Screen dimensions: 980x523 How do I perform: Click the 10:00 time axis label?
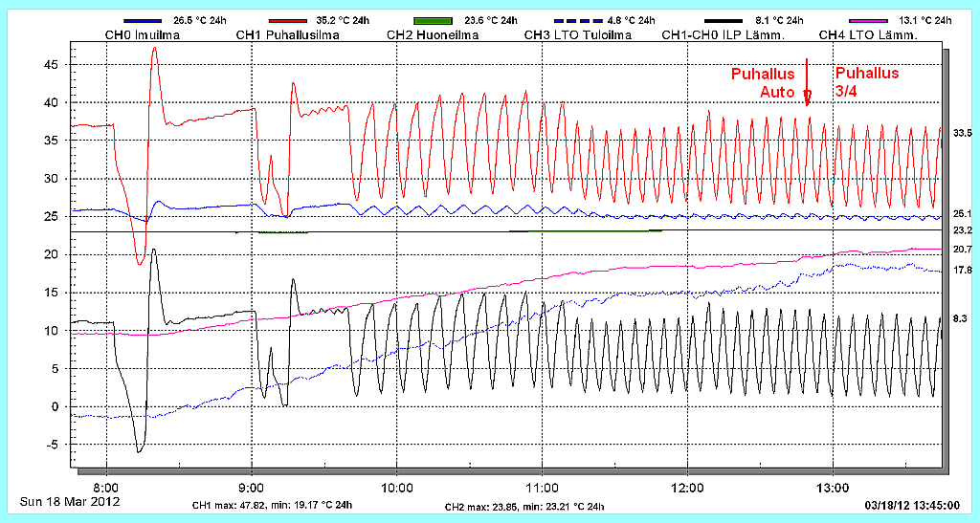tap(397, 486)
